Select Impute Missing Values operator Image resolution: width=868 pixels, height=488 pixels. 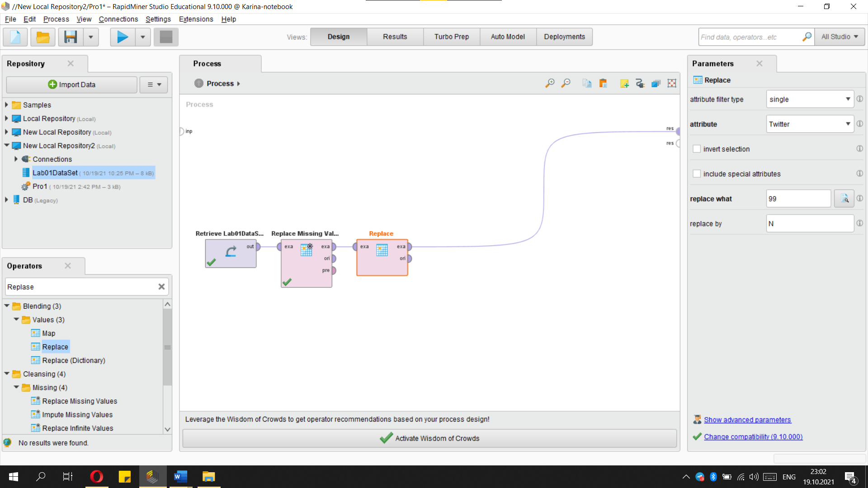[x=77, y=414]
